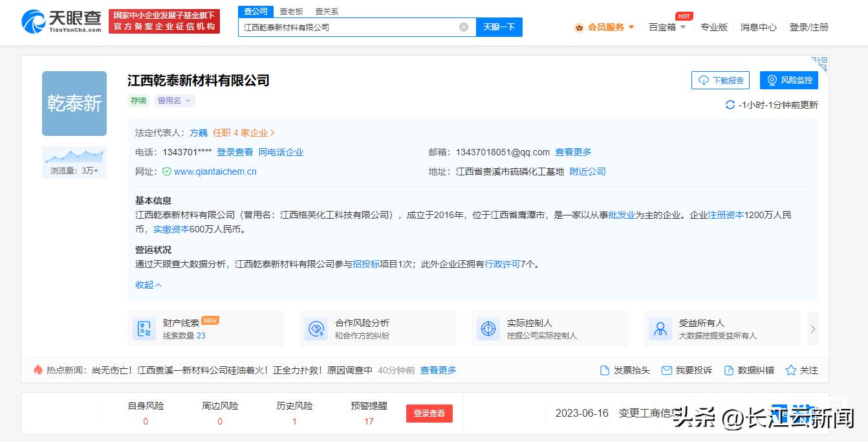Click the 合作风险分析 card icon

[316, 329]
